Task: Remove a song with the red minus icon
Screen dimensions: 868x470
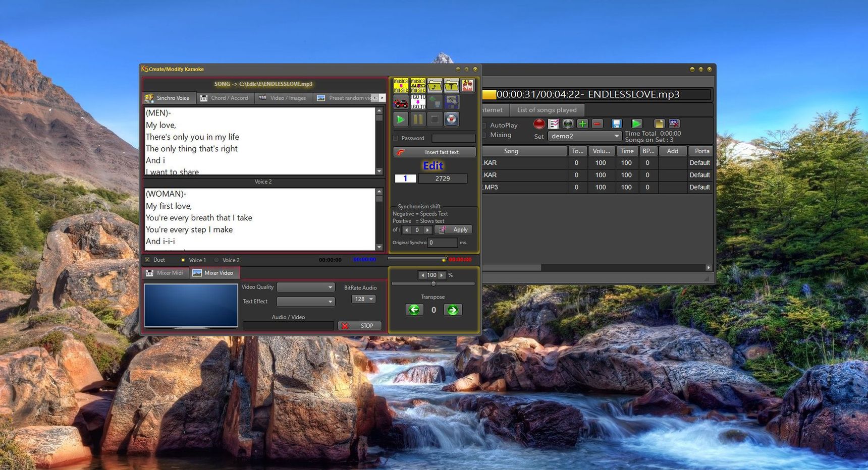Action: click(597, 124)
